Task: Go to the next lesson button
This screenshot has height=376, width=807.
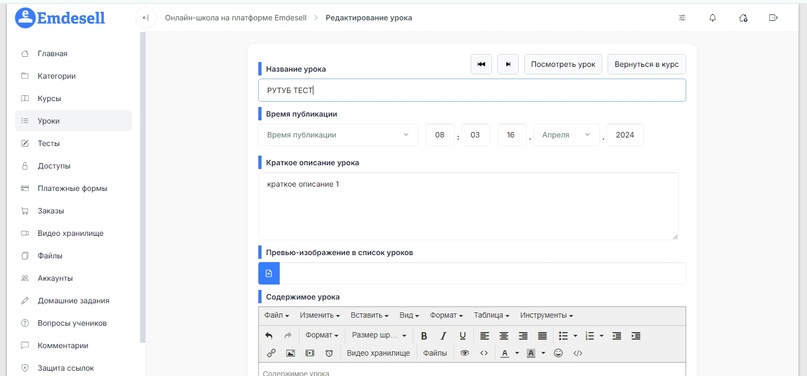Action: tap(508, 64)
